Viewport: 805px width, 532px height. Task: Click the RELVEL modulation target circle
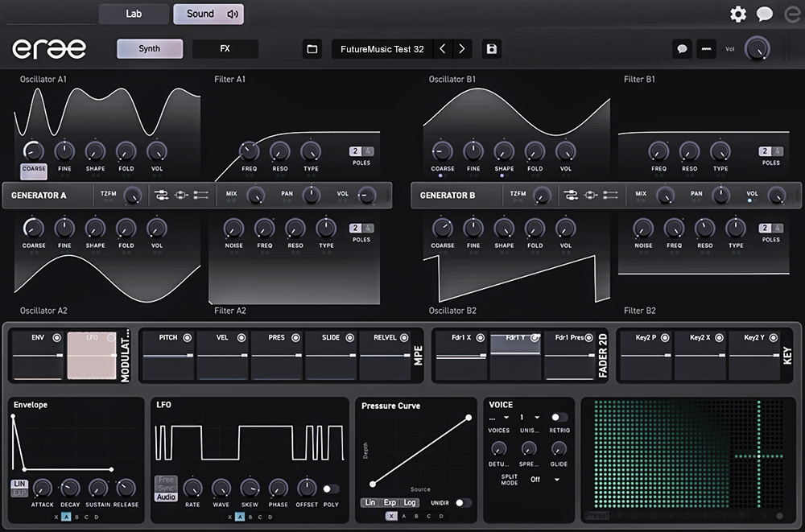pos(404,337)
